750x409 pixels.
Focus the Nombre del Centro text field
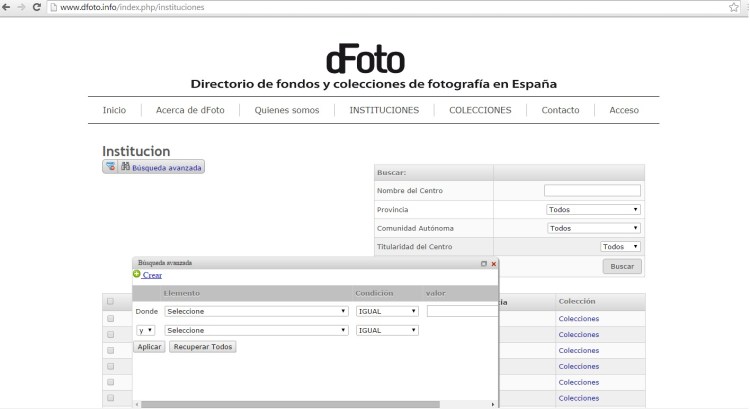click(x=592, y=190)
